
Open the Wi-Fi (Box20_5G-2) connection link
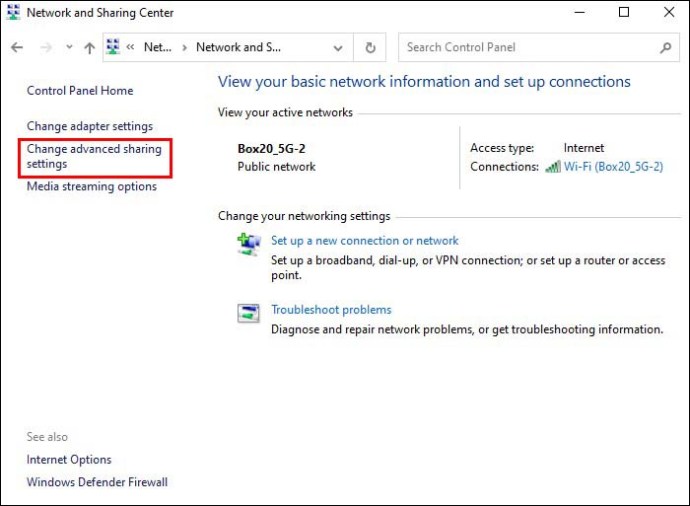(613, 167)
